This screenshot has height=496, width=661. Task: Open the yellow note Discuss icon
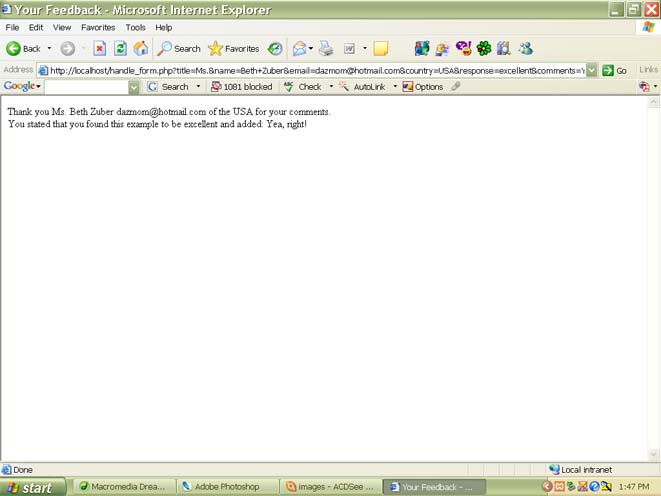381,49
